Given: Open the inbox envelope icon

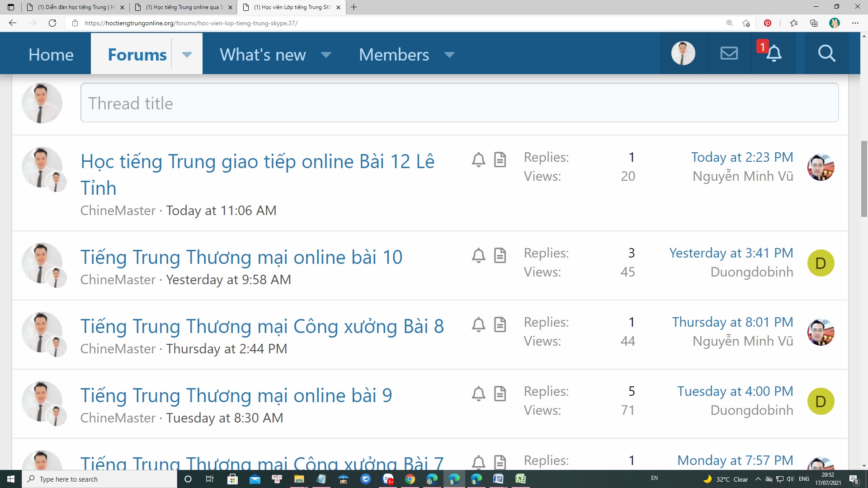Looking at the screenshot, I should click(729, 53).
